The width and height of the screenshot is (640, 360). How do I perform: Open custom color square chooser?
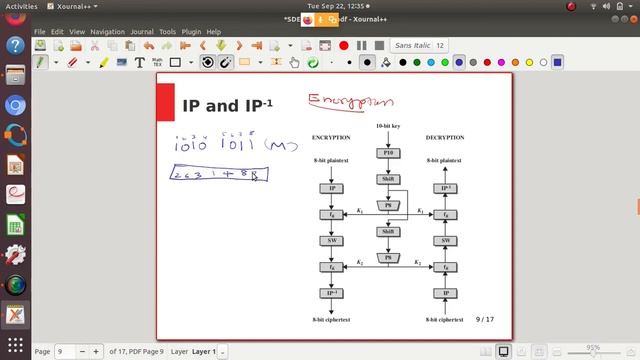[x=558, y=62]
